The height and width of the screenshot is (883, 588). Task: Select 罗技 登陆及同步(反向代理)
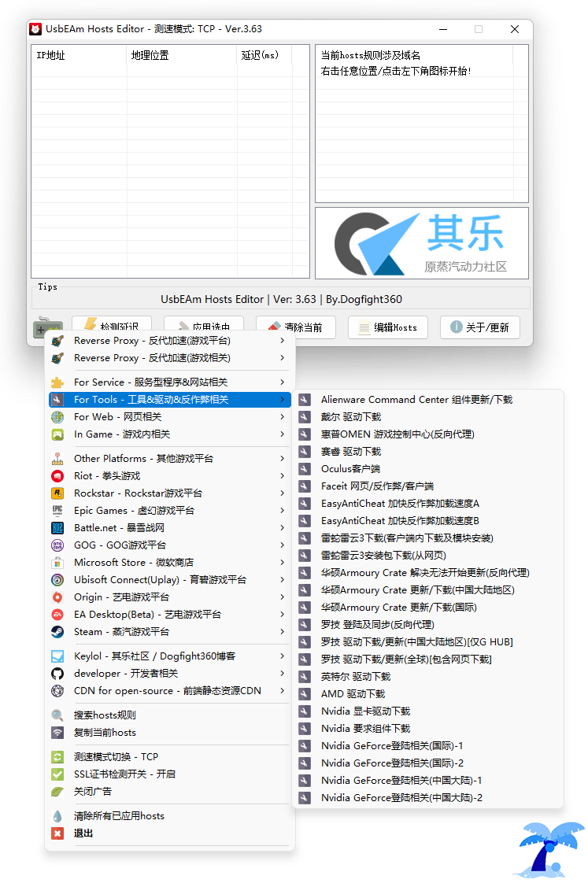427,625
